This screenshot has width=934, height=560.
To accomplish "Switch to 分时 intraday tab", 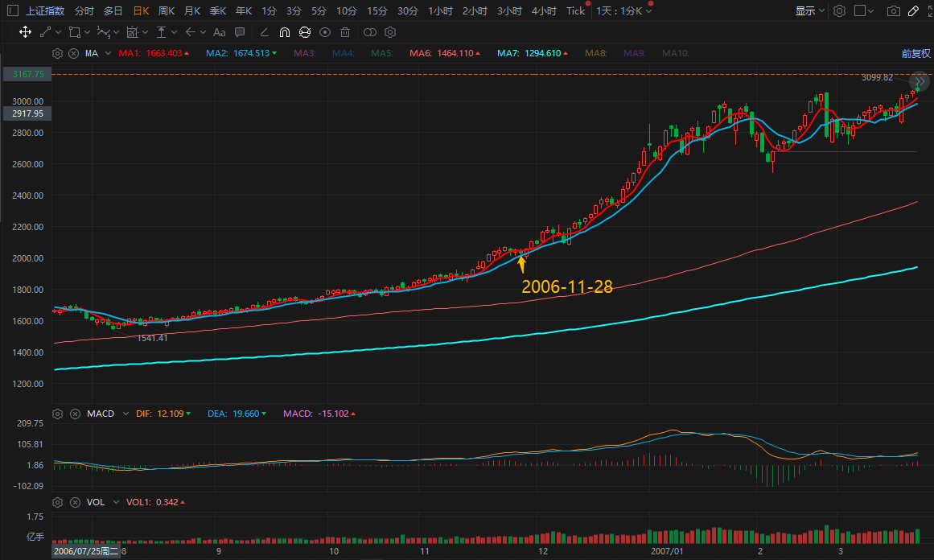I will [x=84, y=11].
